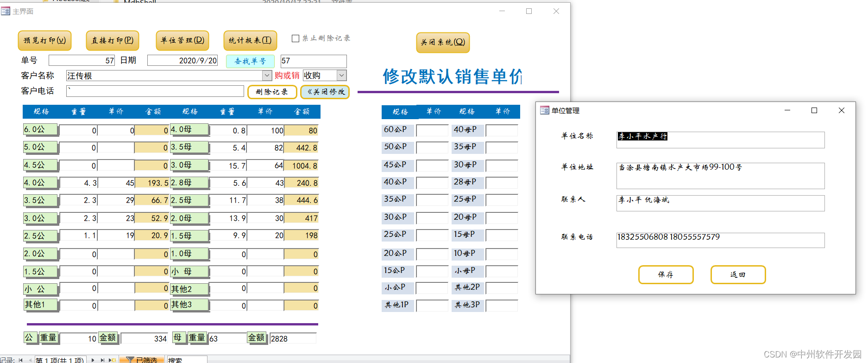Click the 联系电话 field with phone numbers
The image size is (868, 363).
[x=720, y=240]
